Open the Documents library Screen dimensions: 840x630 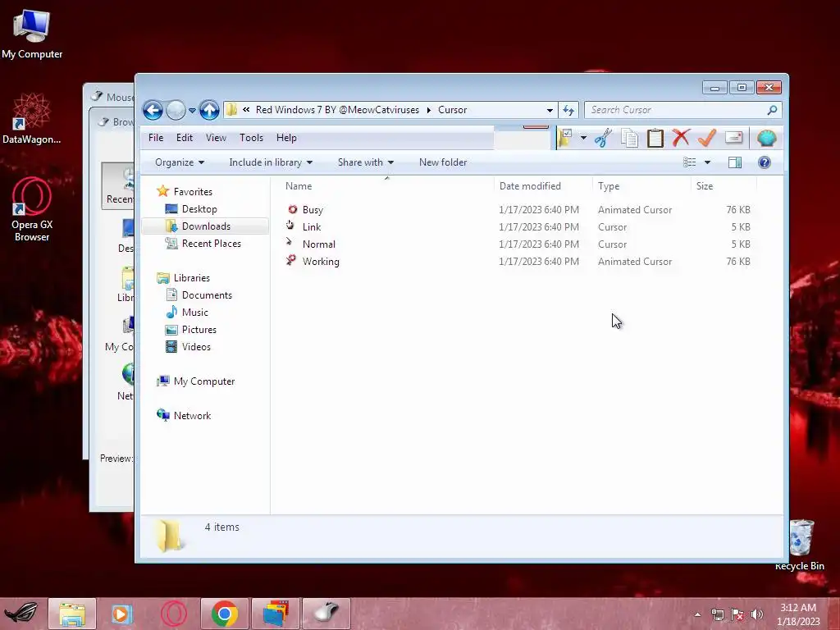pos(207,295)
